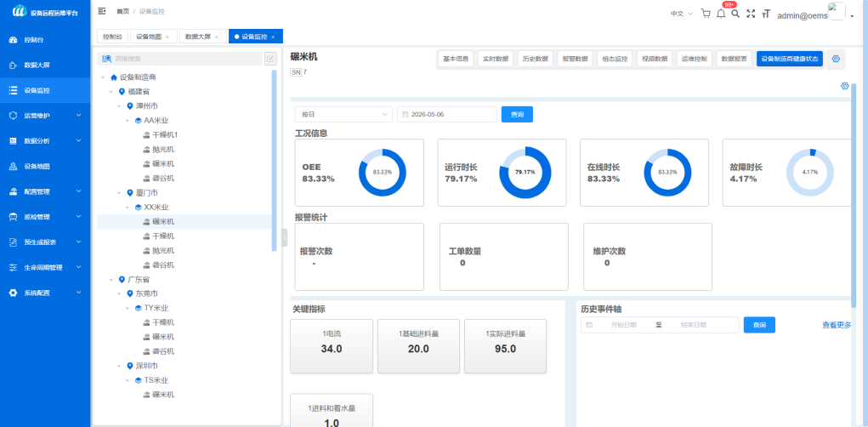Click the 开始日期 input field
868x427 pixels.
pyautogui.click(x=623, y=325)
